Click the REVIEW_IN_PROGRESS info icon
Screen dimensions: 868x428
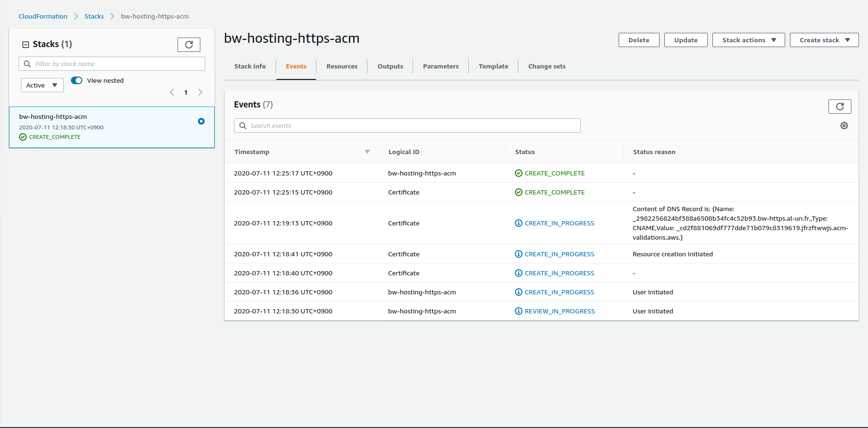[x=519, y=311]
